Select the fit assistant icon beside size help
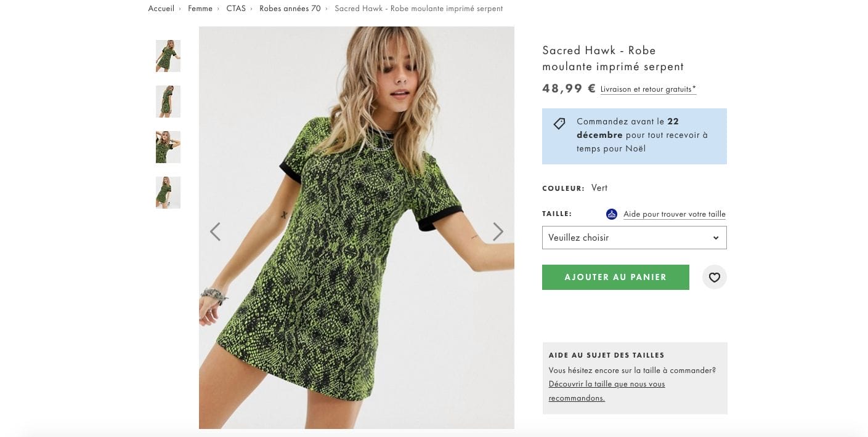The image size is (868, 437). (x=611, y=214)
